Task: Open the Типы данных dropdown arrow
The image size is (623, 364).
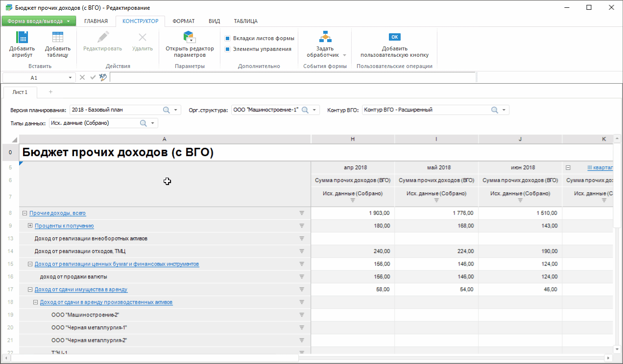Action: tap(153, 123)
